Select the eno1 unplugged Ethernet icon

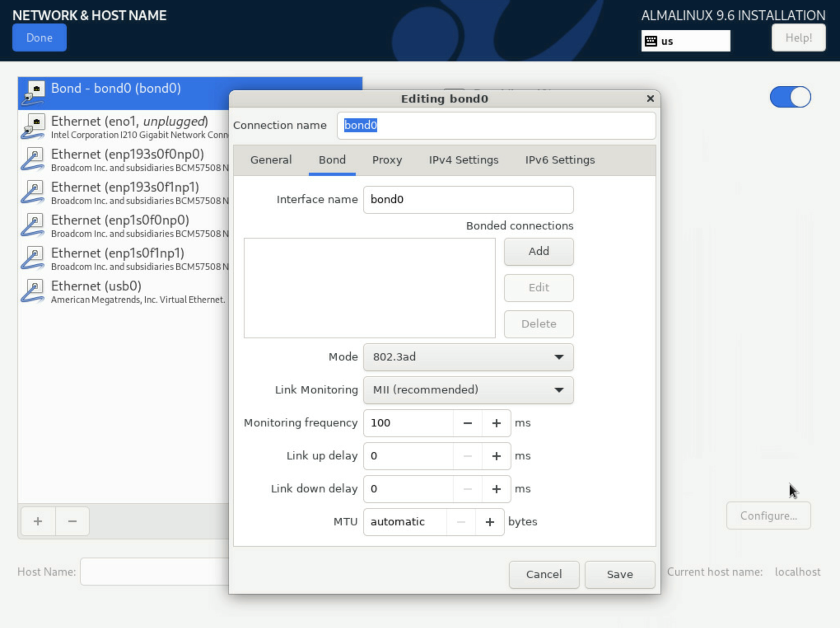pos(34,126)
